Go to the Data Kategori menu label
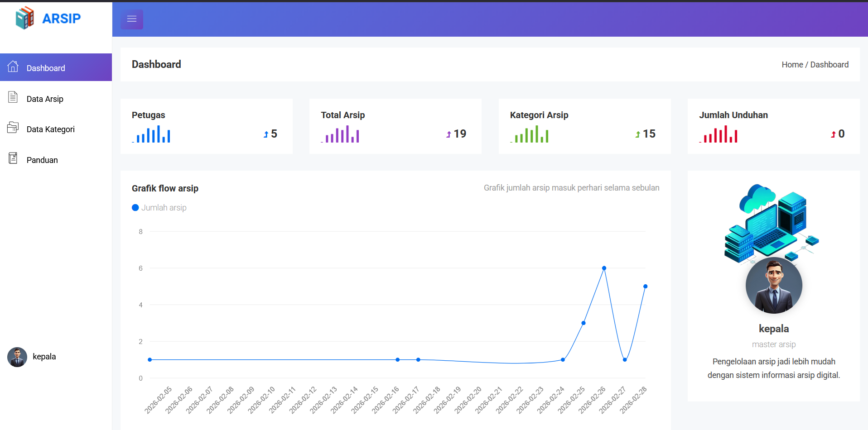The height and width of the screenshot is (430, 868). tap(51, 129)
